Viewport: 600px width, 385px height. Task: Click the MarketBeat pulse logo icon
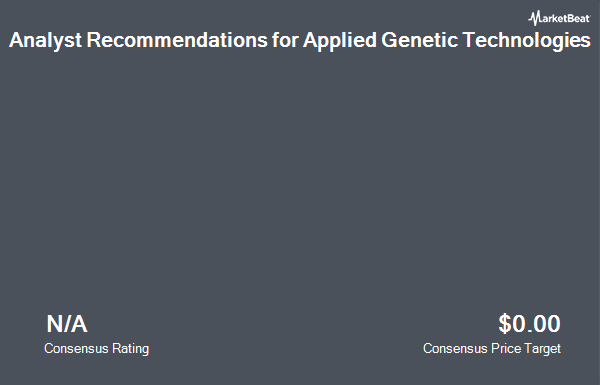(534, 18)
